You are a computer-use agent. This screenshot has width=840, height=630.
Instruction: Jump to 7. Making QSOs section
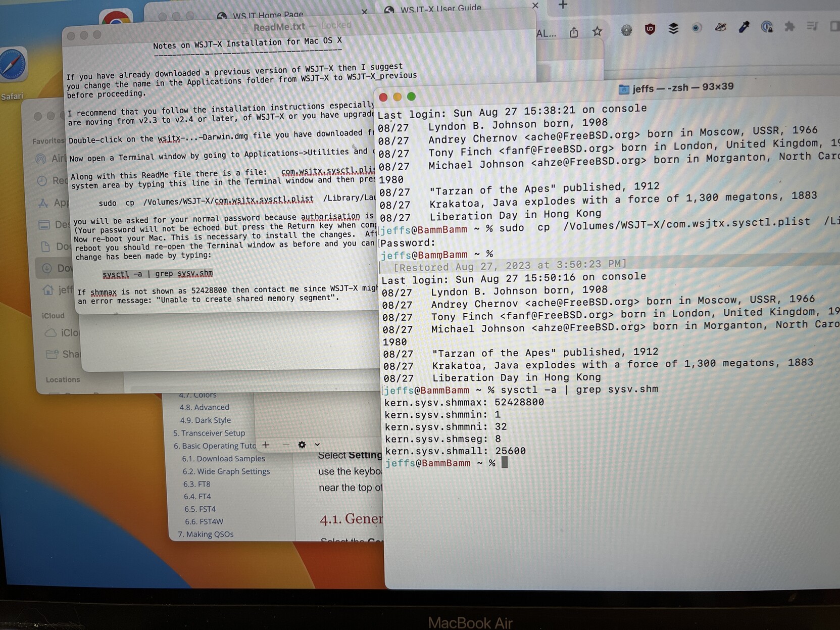[x=206, y=534]
